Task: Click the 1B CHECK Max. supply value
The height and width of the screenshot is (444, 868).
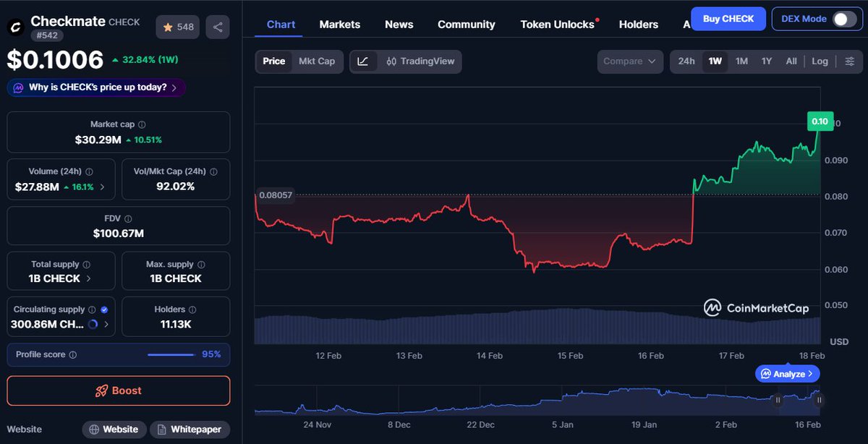Action: (x=176, y=278)
